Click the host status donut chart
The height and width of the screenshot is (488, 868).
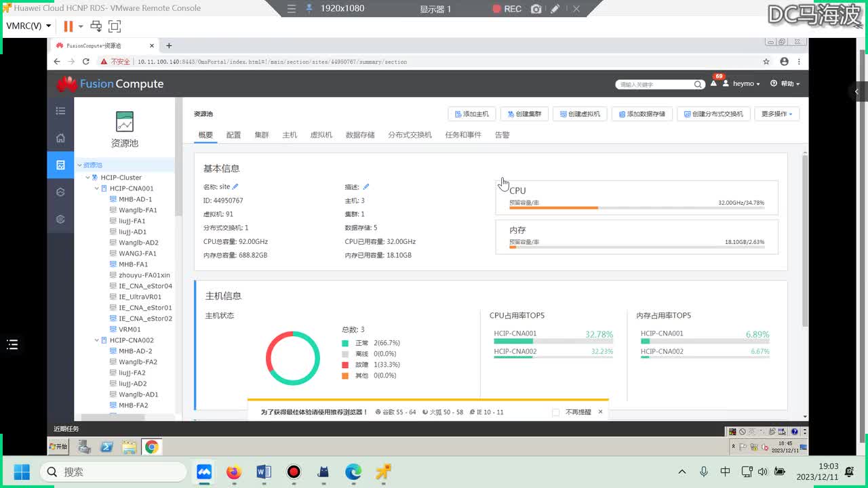tap(292, 358)
